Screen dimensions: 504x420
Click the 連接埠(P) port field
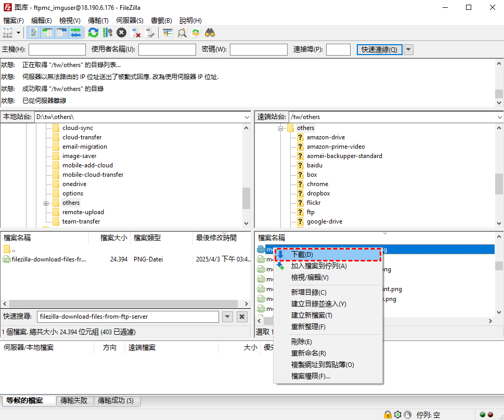(338, 49)
